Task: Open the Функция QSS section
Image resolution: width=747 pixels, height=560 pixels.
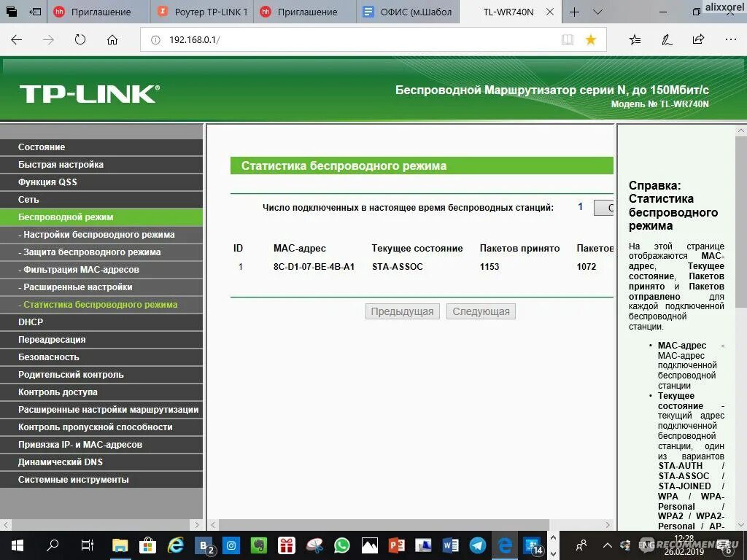Action: point(101,182)
